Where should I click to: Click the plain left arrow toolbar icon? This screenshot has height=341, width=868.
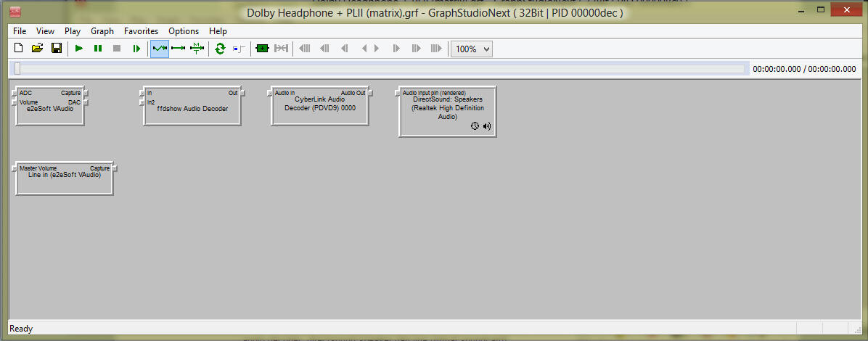point(364,49)
